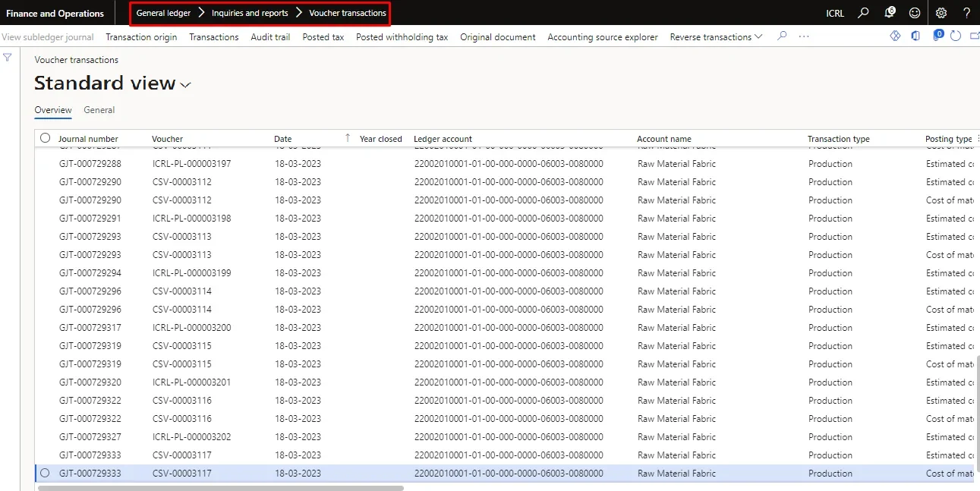The width and height of the screenshot is (980, 491).
Task: Sort by Voucher column header
Action: tap(167, 139)
